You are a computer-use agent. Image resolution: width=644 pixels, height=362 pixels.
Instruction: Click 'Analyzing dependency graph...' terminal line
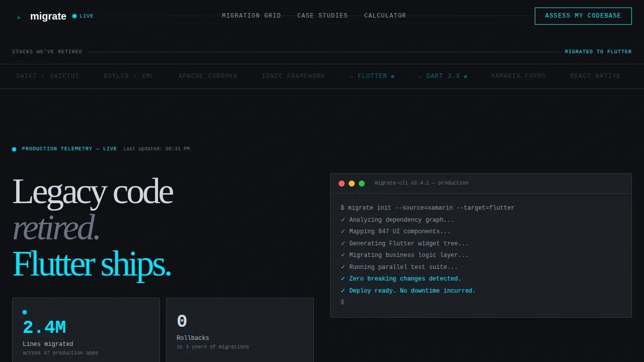[397, 220]
